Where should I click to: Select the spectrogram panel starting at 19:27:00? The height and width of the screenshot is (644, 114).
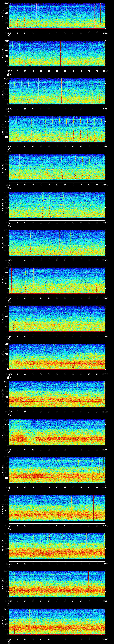[57, 432]
